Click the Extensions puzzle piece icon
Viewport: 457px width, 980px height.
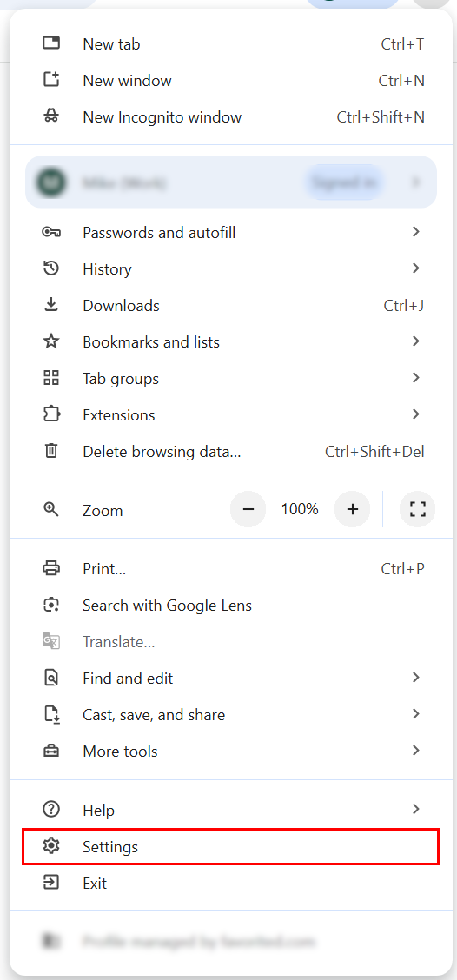(x=50, y=415)
